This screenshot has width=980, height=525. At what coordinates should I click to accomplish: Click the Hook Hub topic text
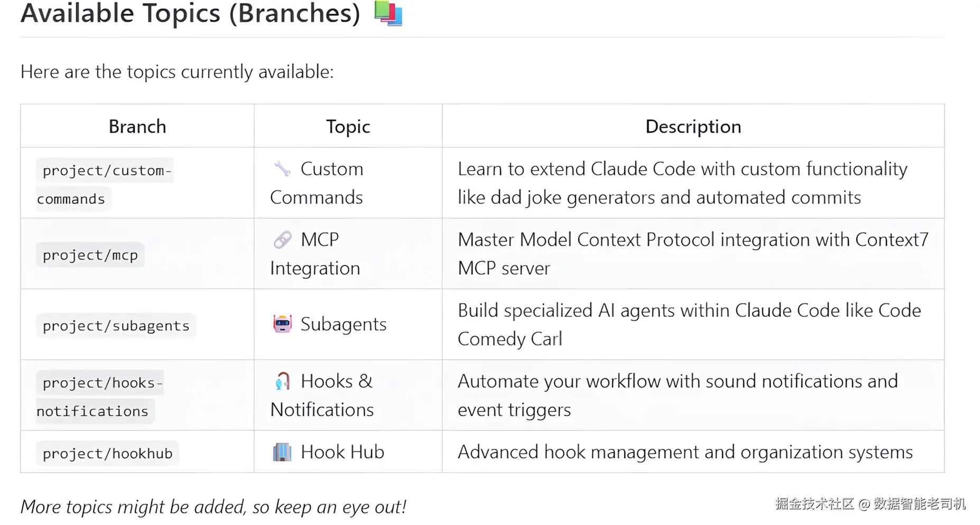coord(343,452)
